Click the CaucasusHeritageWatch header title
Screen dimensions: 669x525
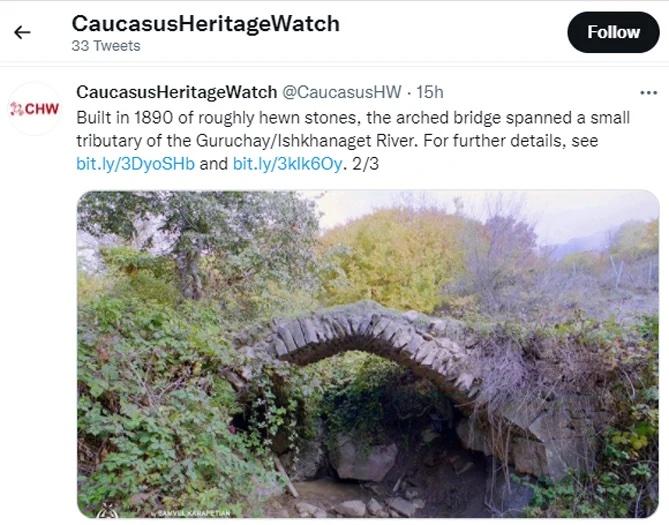point(205,23)
